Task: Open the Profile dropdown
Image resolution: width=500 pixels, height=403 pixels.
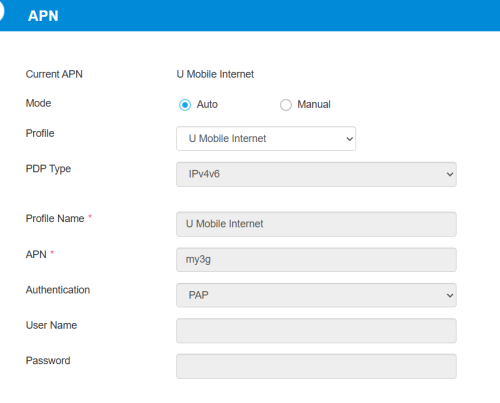Action: [266, 138]
